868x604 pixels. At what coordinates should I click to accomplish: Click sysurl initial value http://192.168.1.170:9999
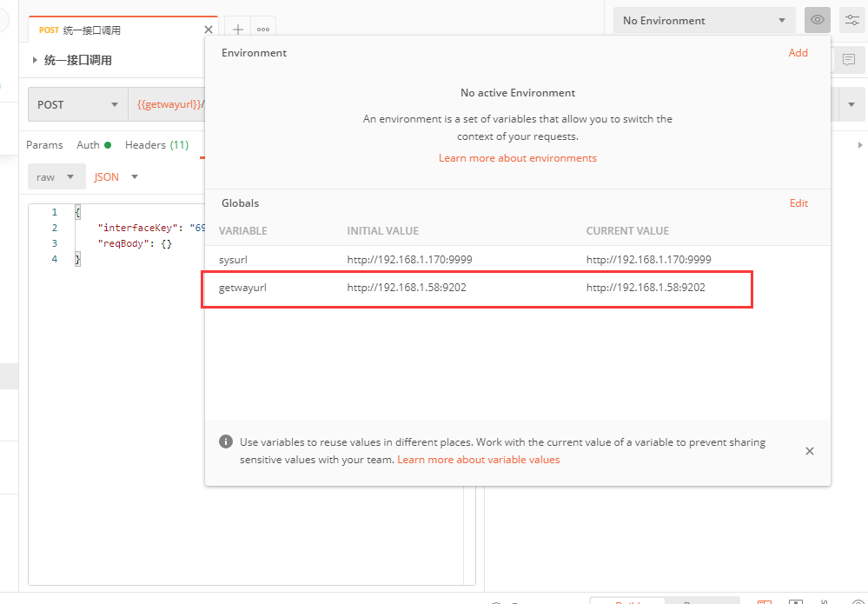point(409,260)
